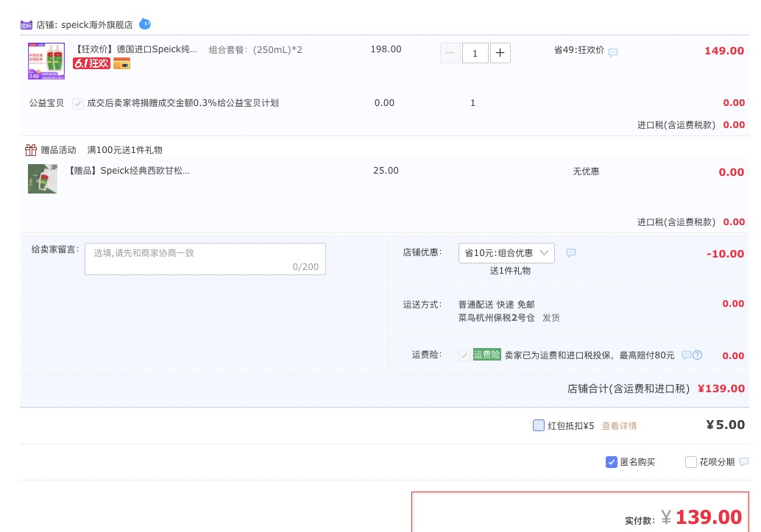Image resolution: width=761 pixels, height=532 pixels.
Task: Open the 【赠品】Speick经典西欧甘松 gift link
Action: click(x=129, y=171)
